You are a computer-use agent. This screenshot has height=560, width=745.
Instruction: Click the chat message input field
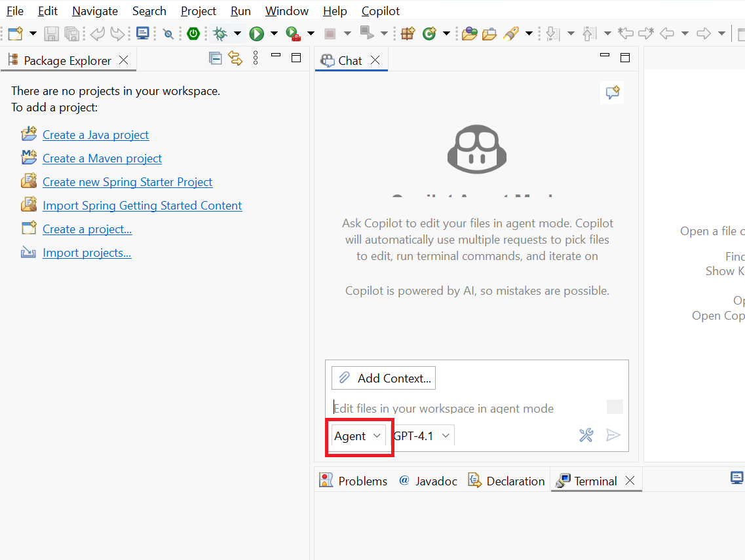coord(468,409)
